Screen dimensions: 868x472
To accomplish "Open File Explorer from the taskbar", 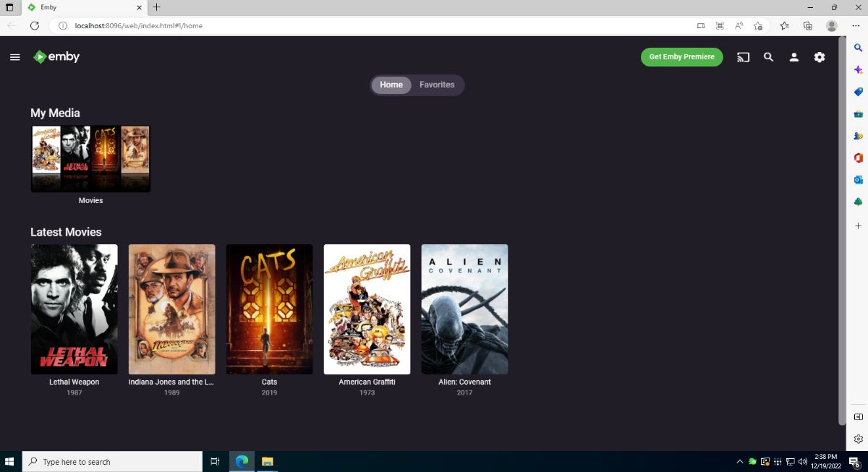I will pos(267,461).
